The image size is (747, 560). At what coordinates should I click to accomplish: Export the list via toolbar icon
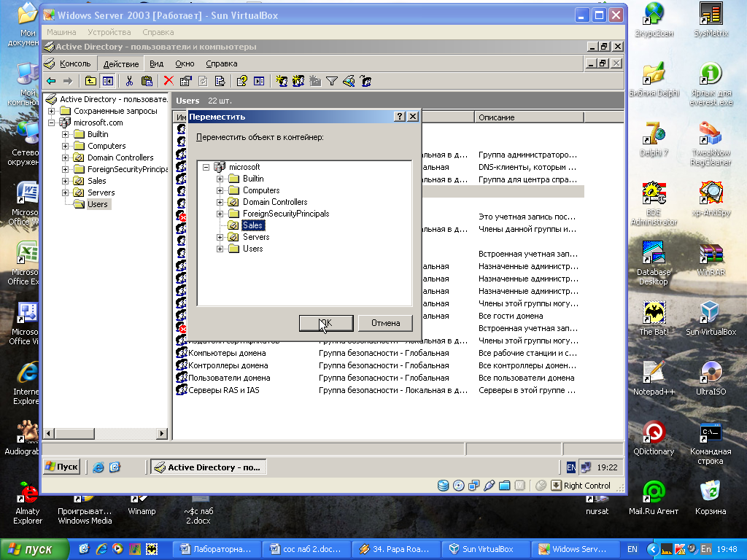click(220, 82)
